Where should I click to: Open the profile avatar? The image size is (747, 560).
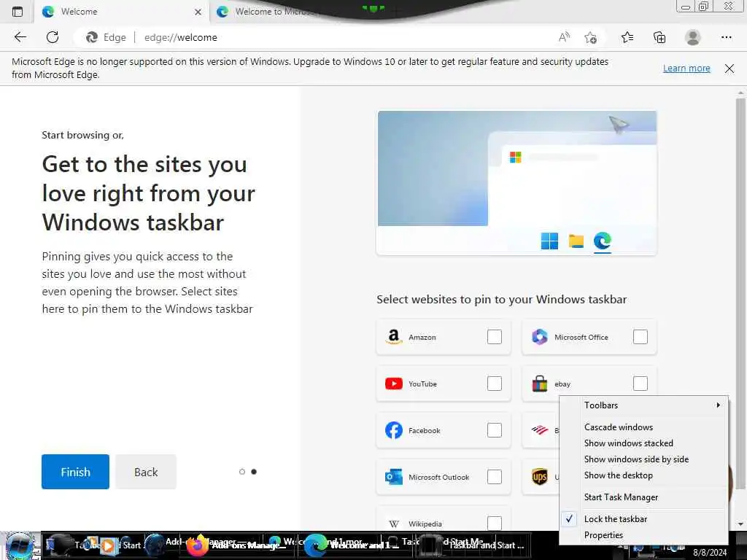tap(693, 37)
